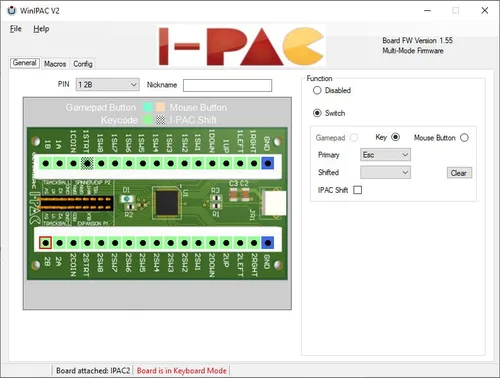
Task: Select the 2RGHT pin terminal
Action: point(254,243)
